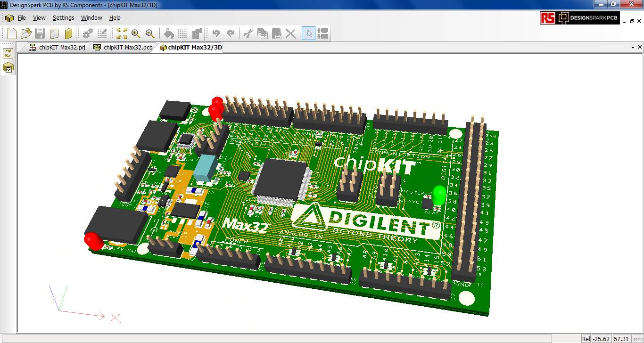Viewport: 644px width, 343px height.
Task: Switch to chipKIT Max32.pcb tab
Action: pos(123,47)
